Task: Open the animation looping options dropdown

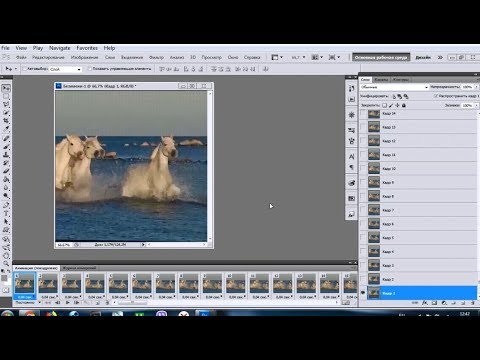Action: (x=28, y=303)
